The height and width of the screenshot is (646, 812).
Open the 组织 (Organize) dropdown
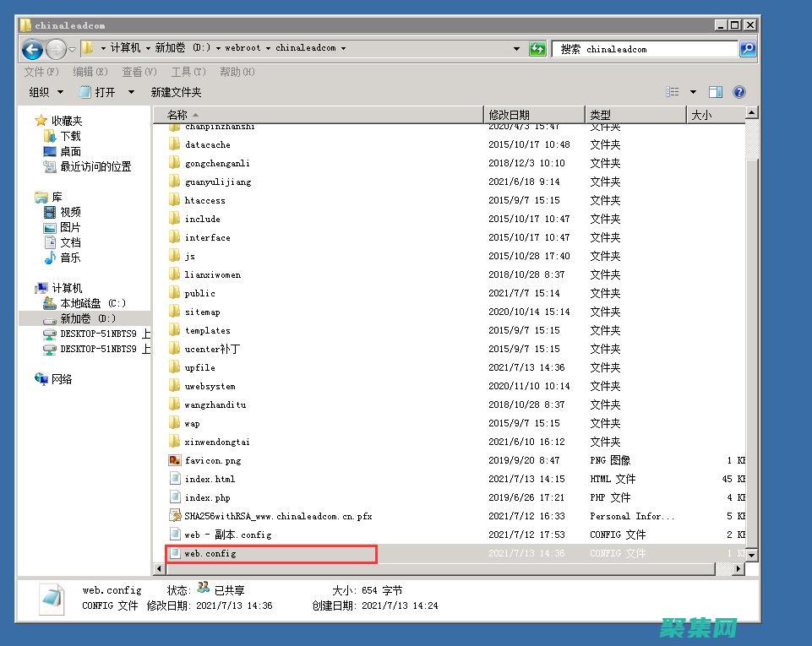46,92
